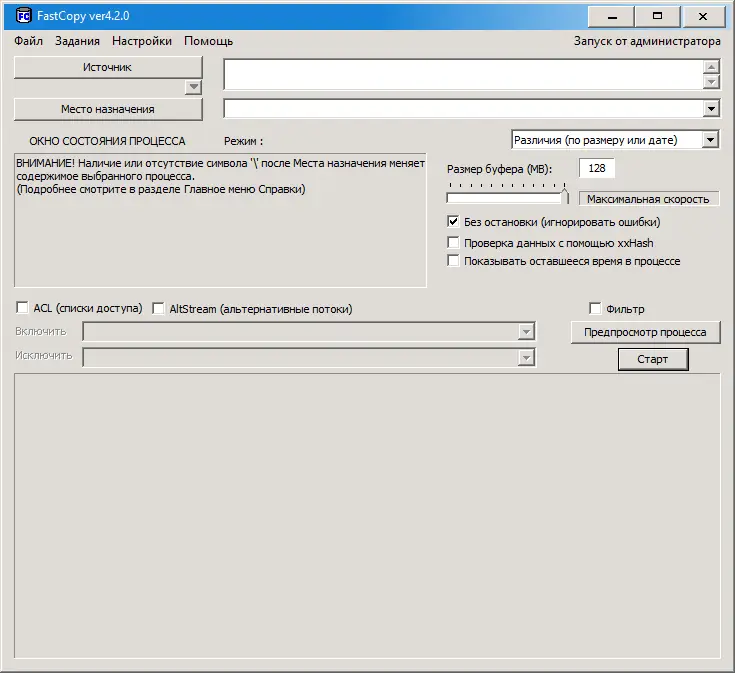The height and width of the screenshot is (673, 735).
Task: Click the Источник button
Action: [108, 67]
